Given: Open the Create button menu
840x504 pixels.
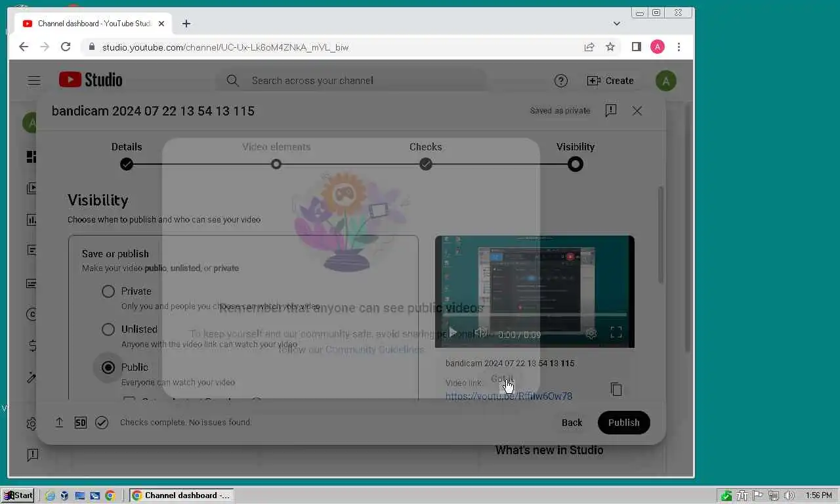Looking at the screenshot, I should 610,81.
